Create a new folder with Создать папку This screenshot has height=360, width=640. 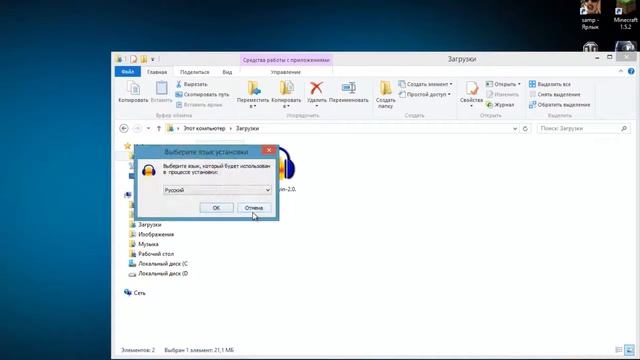(385, 94)
